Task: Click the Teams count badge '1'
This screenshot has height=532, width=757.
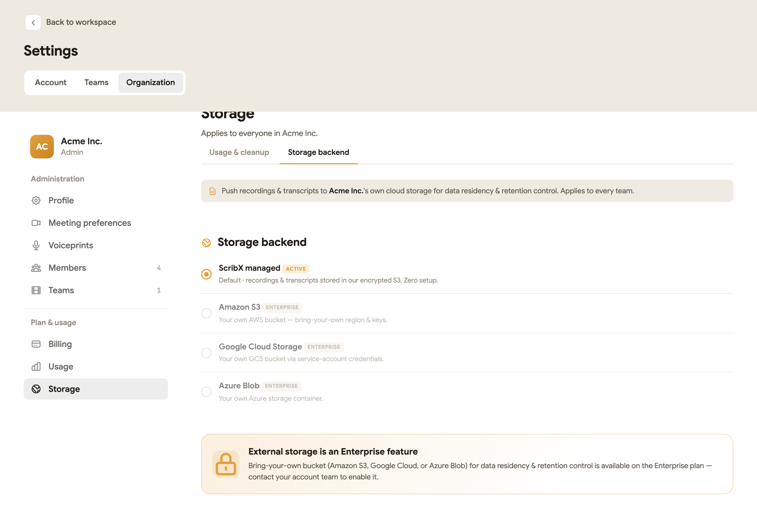Action: [x=159, y=290]
